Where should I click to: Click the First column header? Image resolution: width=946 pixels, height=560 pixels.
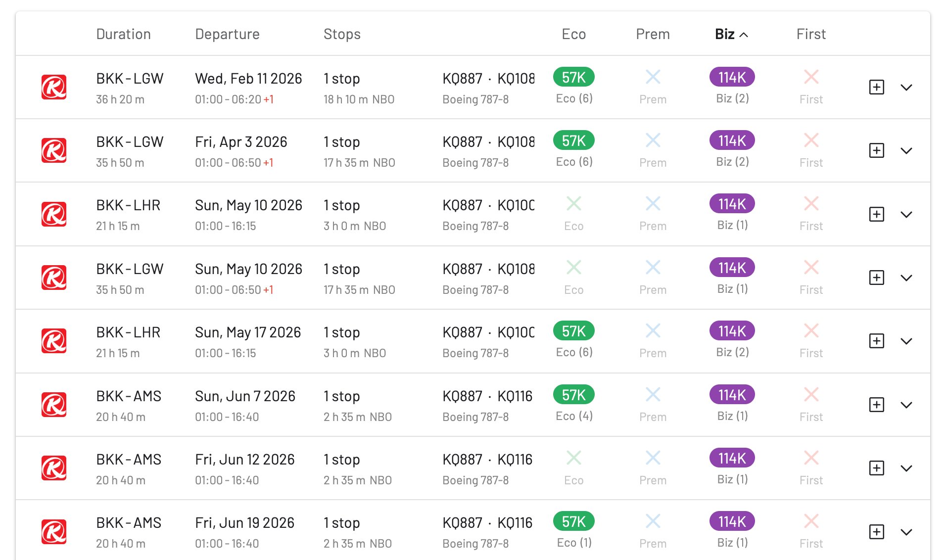point(810,34)
